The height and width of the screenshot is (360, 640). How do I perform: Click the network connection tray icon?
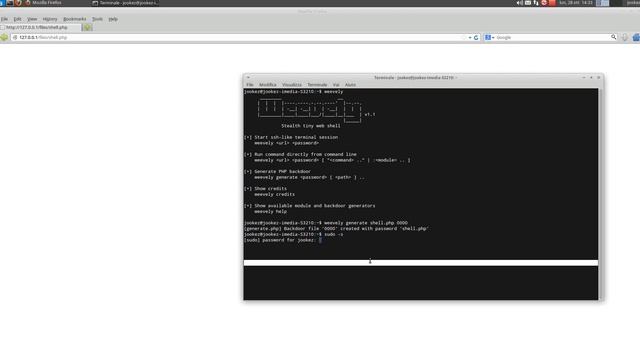coord(536,3)
